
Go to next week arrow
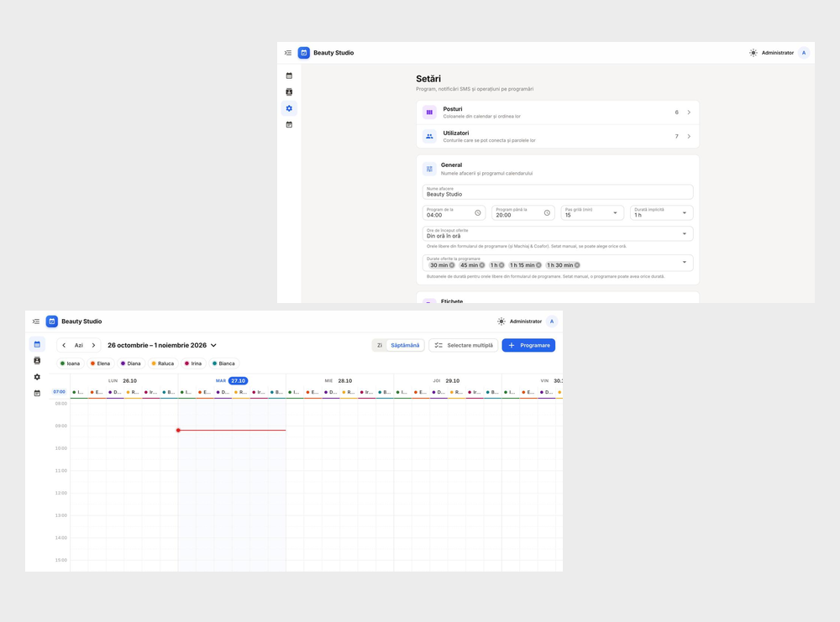[x=93, y=345]
